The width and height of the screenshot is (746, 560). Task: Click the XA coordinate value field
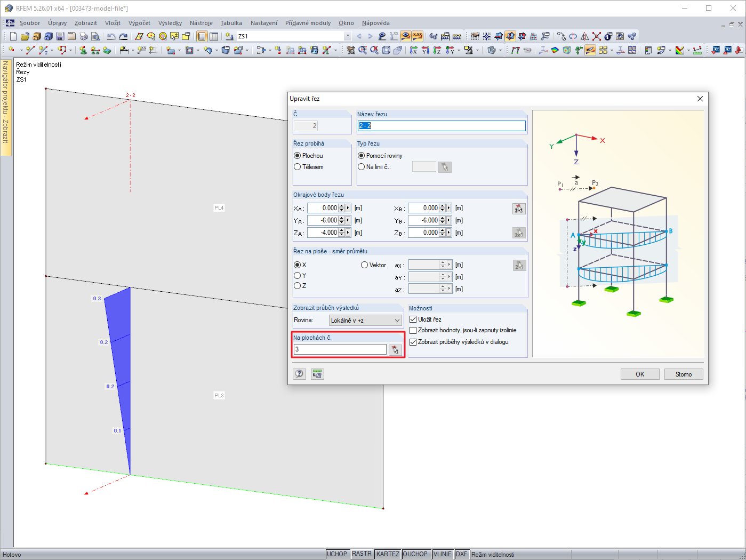tap(323, 208)
